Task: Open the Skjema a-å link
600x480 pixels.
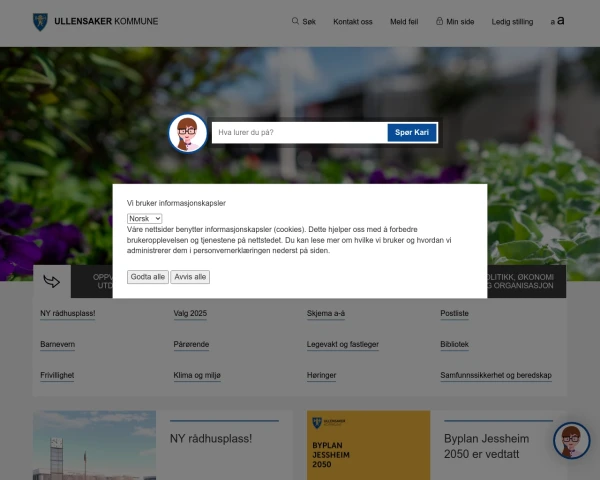Action: click(x=326, y=313)
